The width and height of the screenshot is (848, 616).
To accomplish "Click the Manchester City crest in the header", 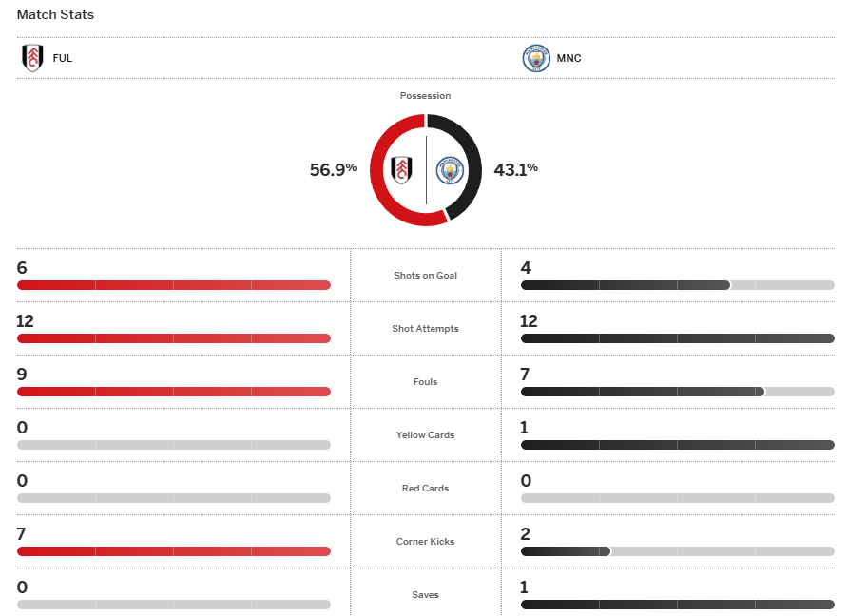I will [537, 59].
